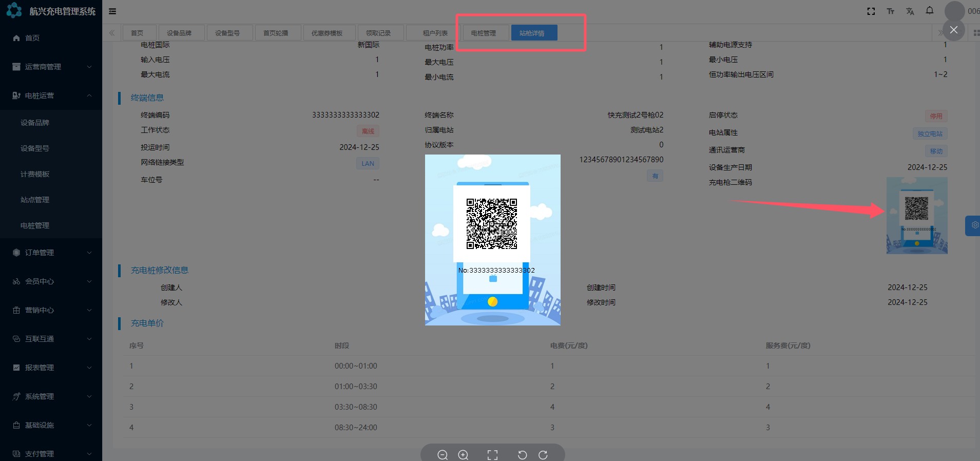Viewport: 980px width, 461px height.
Task: Close the image preview overlay
Action: [953, 30]
